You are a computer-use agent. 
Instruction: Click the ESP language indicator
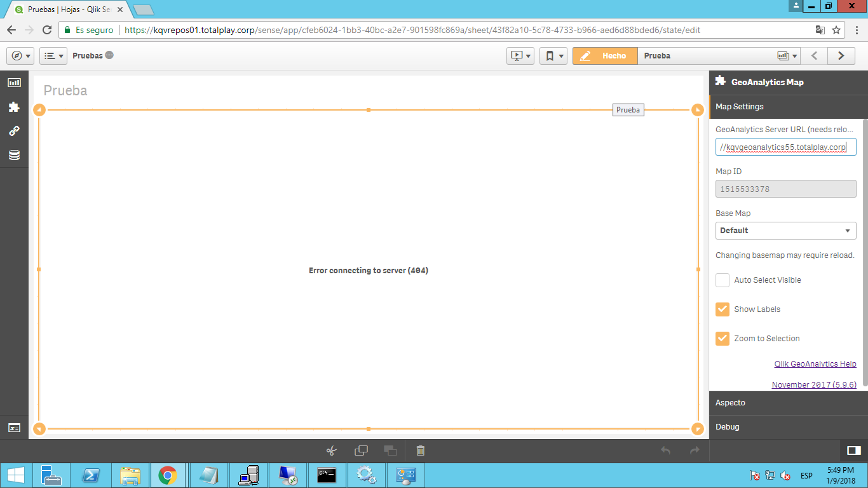pyautogui.click(x=806, y=475)
